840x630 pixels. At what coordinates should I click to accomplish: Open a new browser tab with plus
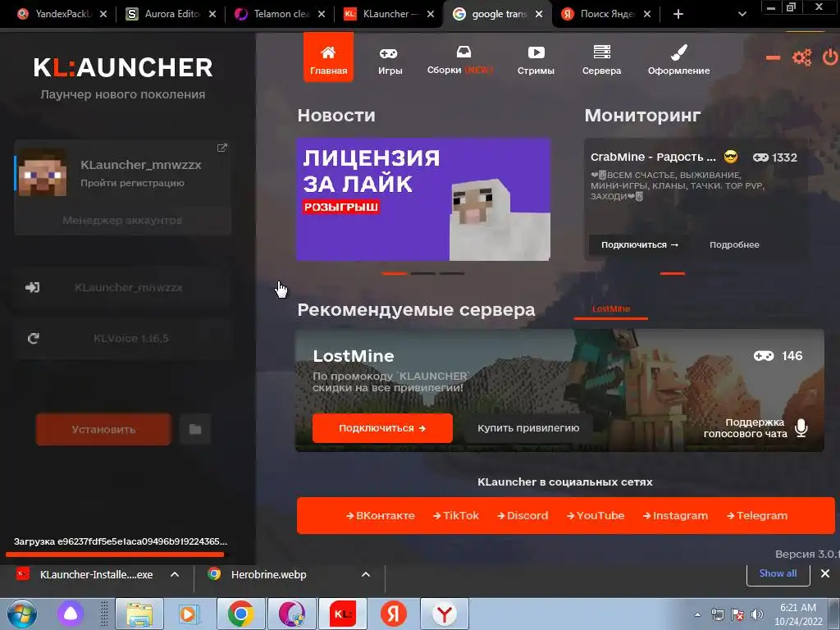678,15
